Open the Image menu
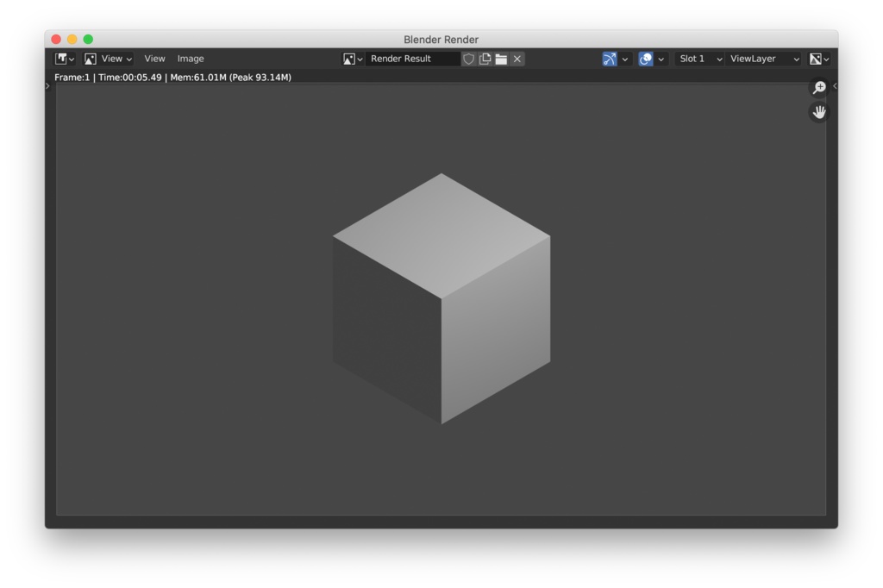883x588 pixels. [x=191, y=59]
